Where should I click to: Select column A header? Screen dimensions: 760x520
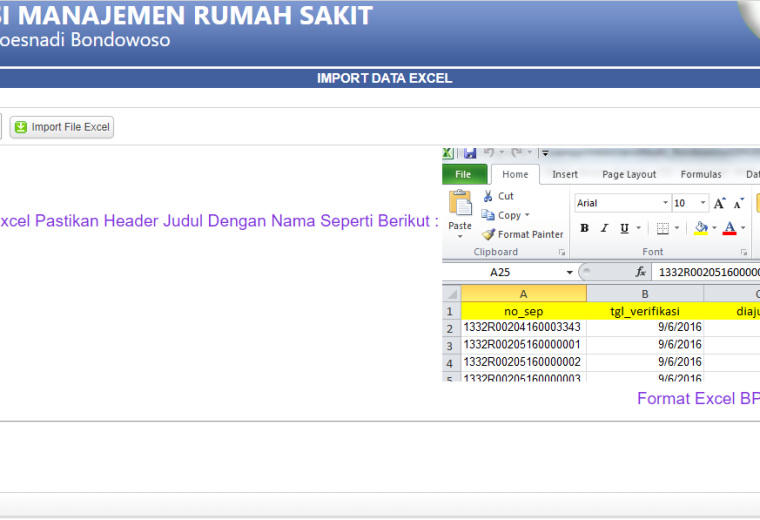click(523, 294)
